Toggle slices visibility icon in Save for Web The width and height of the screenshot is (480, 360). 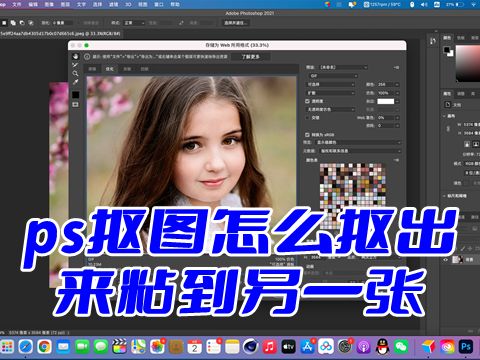[76, 105]
